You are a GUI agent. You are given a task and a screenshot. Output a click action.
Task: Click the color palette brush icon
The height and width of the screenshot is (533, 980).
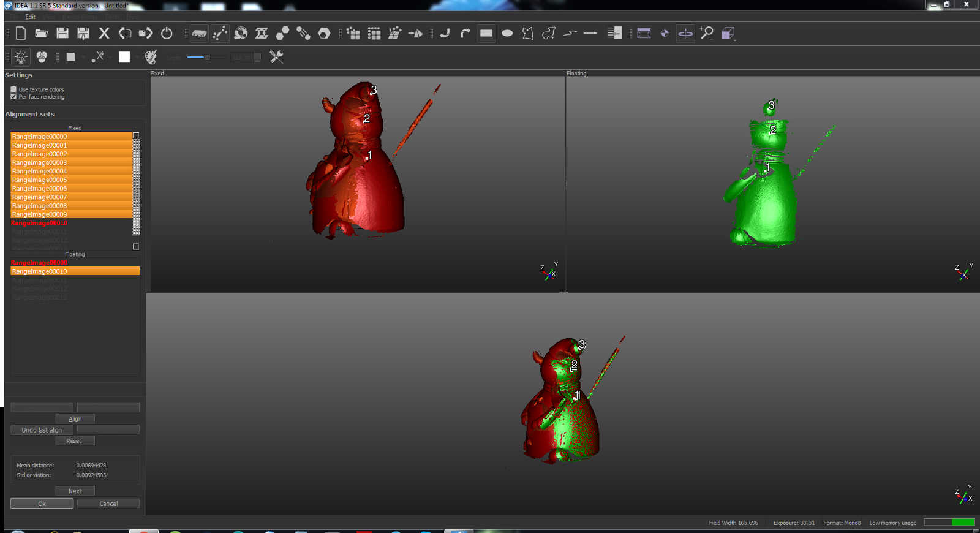[x=151, y=57]
